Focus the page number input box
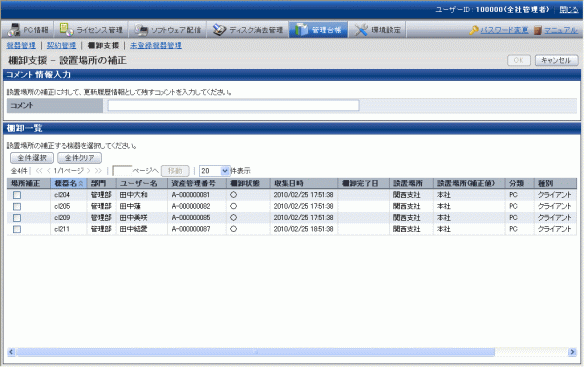This screenshot has width=584, height=367. tap(122, 171)
